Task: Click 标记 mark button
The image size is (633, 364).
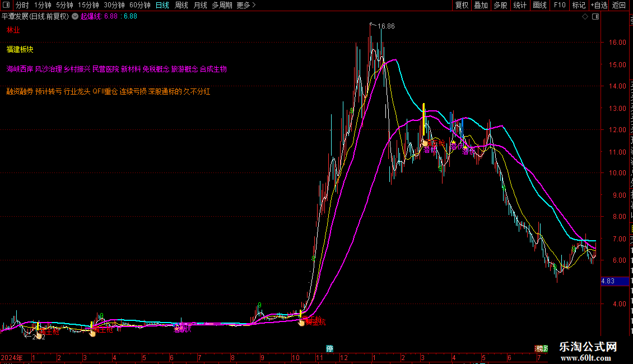Action: (x=579, y=5)
